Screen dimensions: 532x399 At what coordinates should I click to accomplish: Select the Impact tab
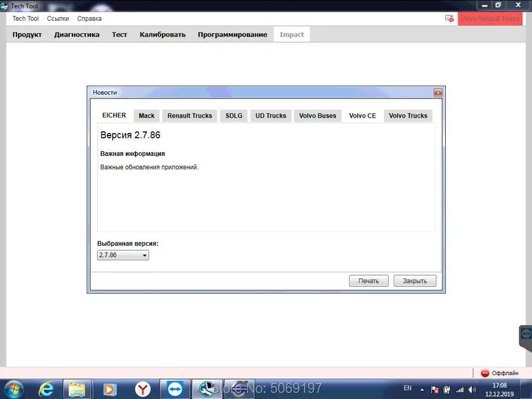292,35
